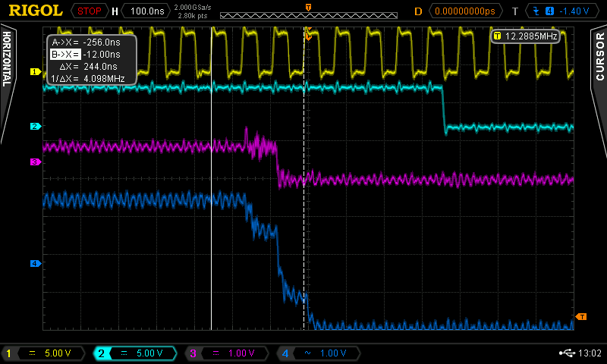Click the 13:02 clock display
607x364 pixels.
tap(590, 353)
